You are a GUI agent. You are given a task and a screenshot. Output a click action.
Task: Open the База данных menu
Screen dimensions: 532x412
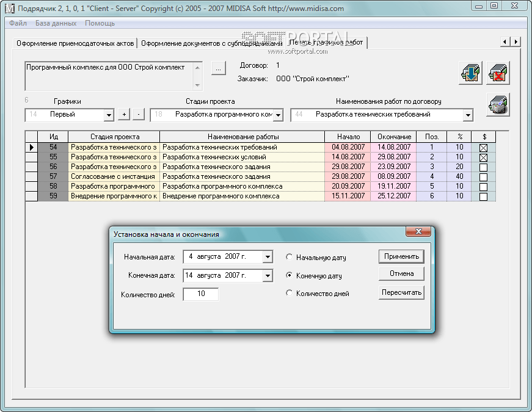point(56,23)
